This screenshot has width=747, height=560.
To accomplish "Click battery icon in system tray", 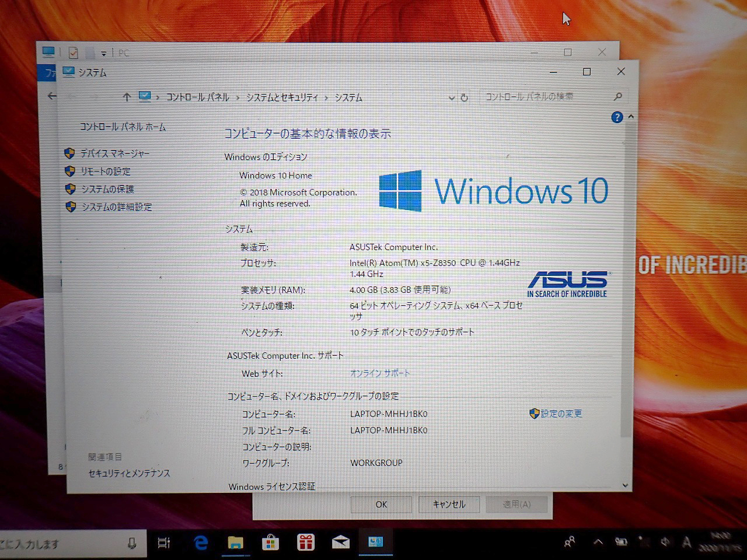I will 621,542.
